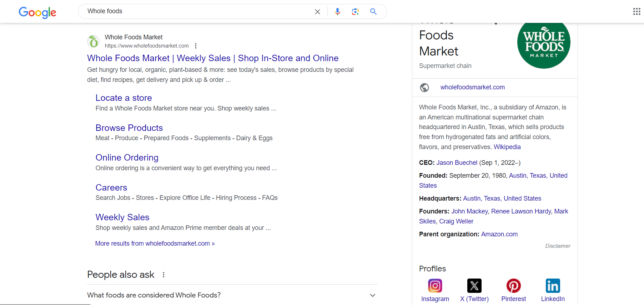Open the Pinterest profile icon
Image resolution: width=644 pixels, height=305 pixels.
pos(514,286)
